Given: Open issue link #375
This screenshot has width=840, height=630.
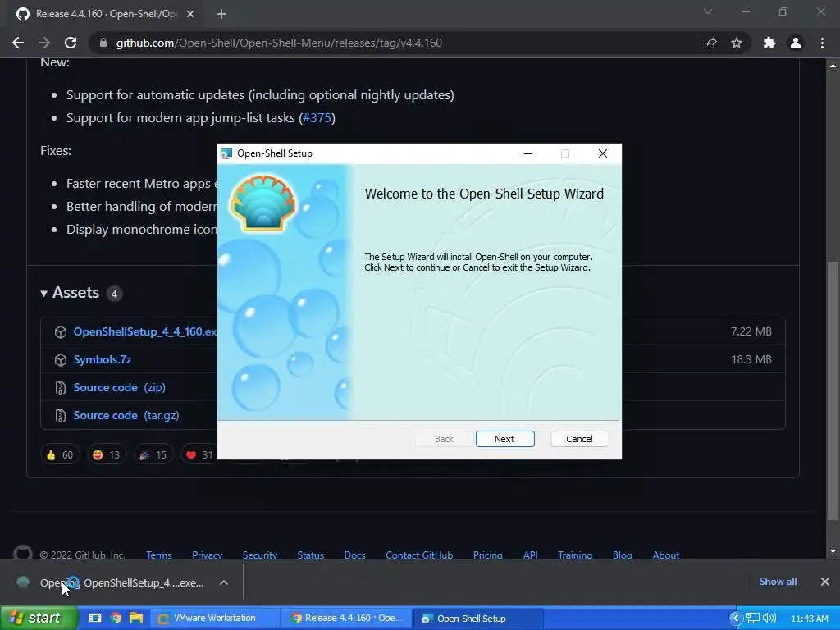Looking at the screenshot, I should [x=317, y=118].
